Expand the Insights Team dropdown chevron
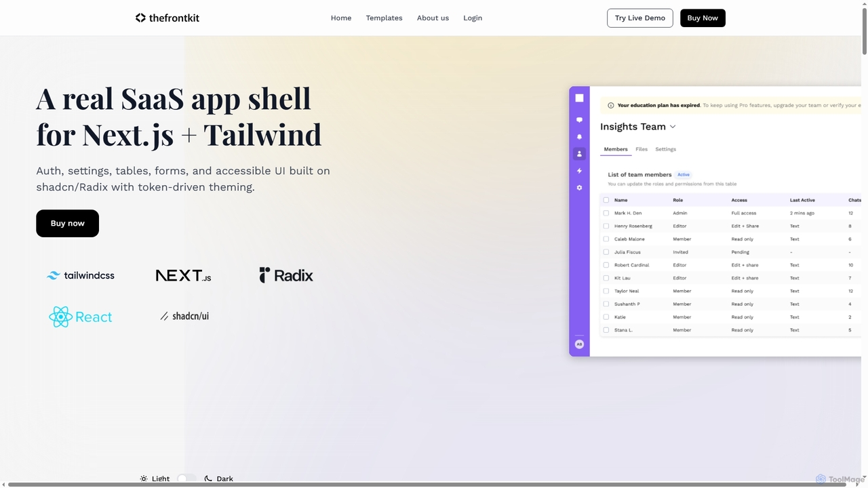This screenshot has height=488, width=868. [673, 127]
